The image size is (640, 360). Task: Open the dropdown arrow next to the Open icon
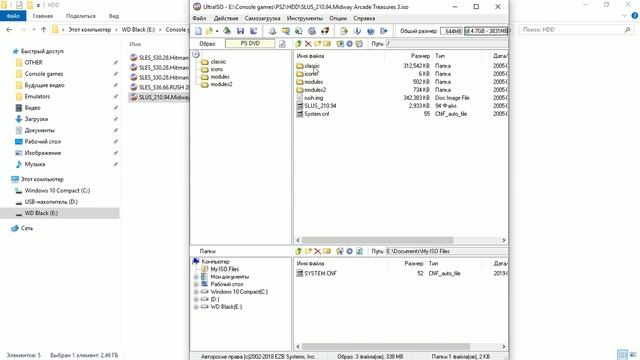[217, 31]
